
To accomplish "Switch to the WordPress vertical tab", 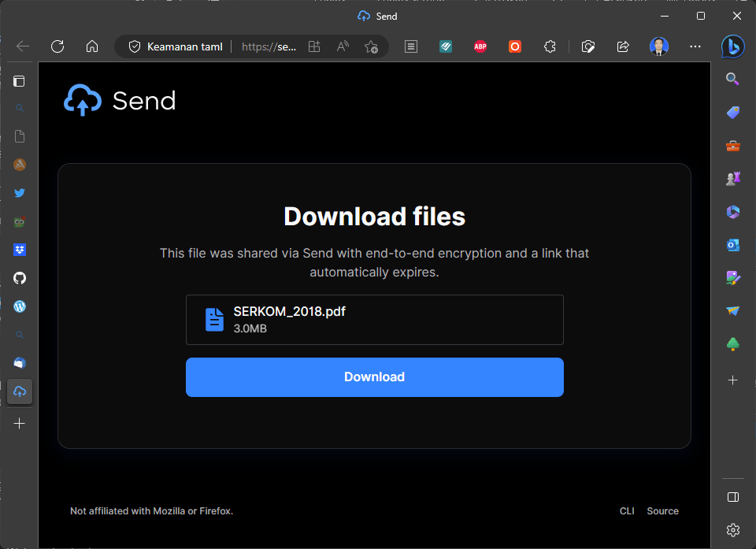I will 20,306.
